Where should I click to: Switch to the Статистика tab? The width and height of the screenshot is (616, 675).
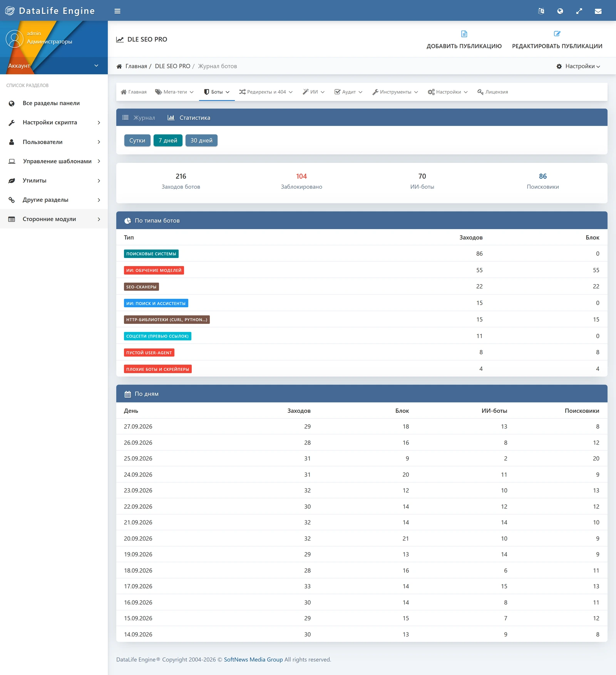tap(189, 117)
